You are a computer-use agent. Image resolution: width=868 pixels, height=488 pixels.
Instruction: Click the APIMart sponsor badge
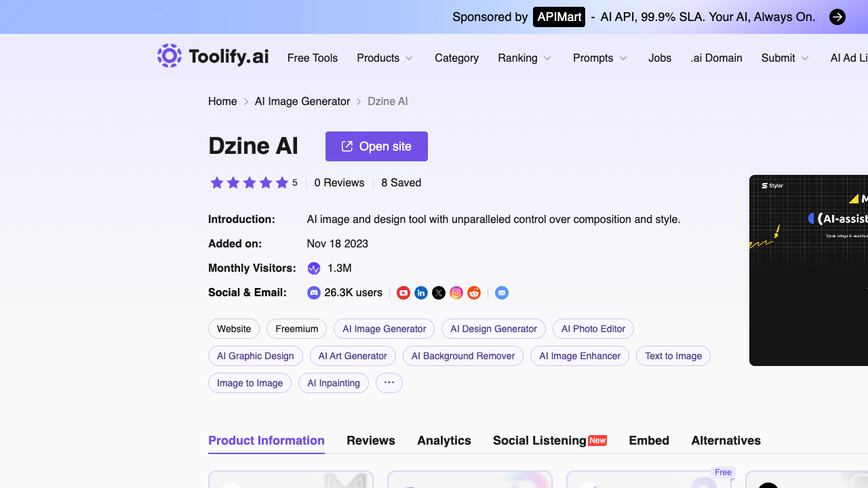coord(559,17)
